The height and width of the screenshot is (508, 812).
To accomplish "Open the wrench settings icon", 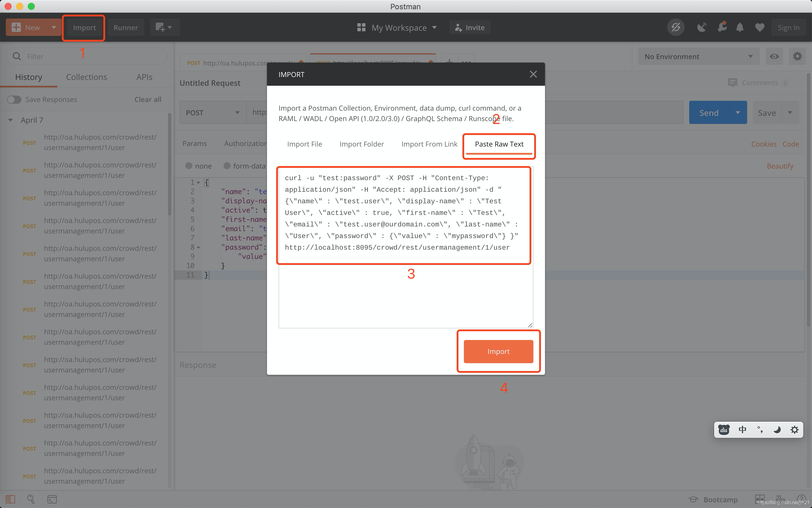I will click(722, 28).
